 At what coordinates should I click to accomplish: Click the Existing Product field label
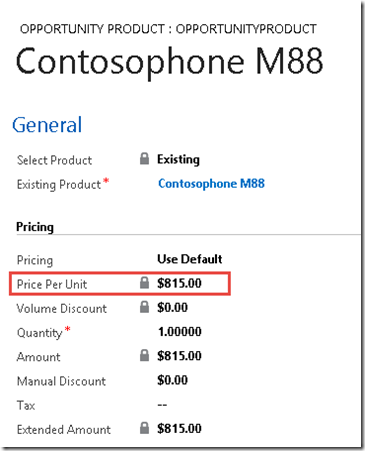(x=59, y=185)
